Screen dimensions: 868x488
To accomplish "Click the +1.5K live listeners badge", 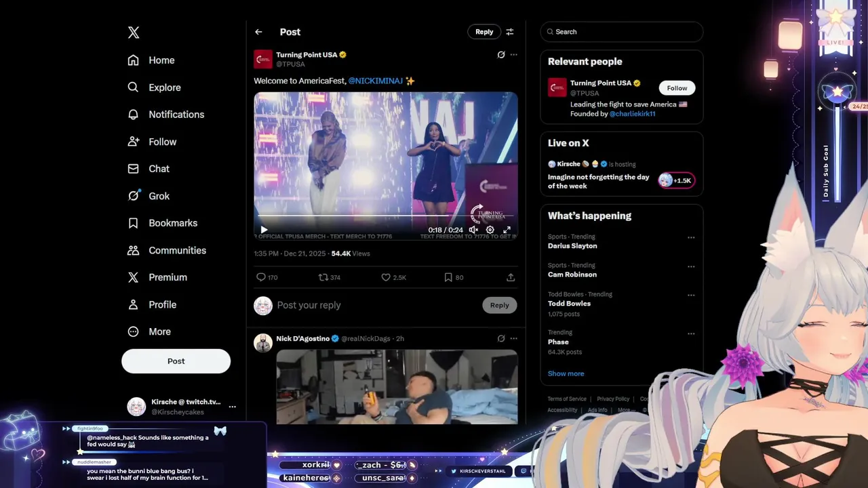I will 676,180.
